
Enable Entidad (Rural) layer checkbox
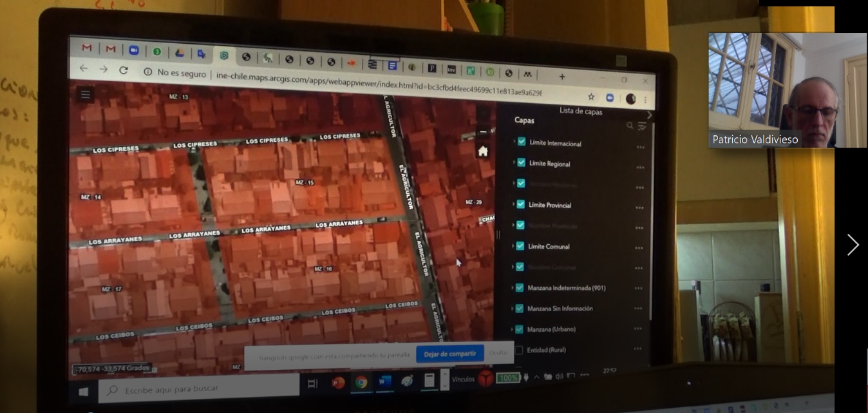tap(518, 350)
